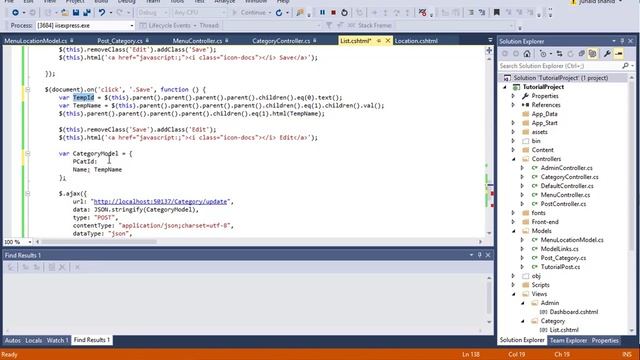Open Solution Explorer window options dropdown
Screen dimensions: 640x360
tap(614, 41)
